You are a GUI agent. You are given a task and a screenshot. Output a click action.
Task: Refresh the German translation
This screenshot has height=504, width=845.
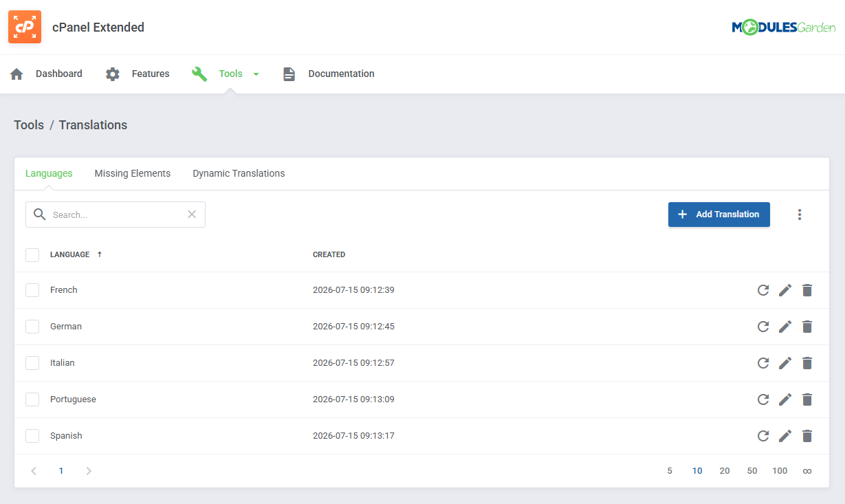coord(763,327)
